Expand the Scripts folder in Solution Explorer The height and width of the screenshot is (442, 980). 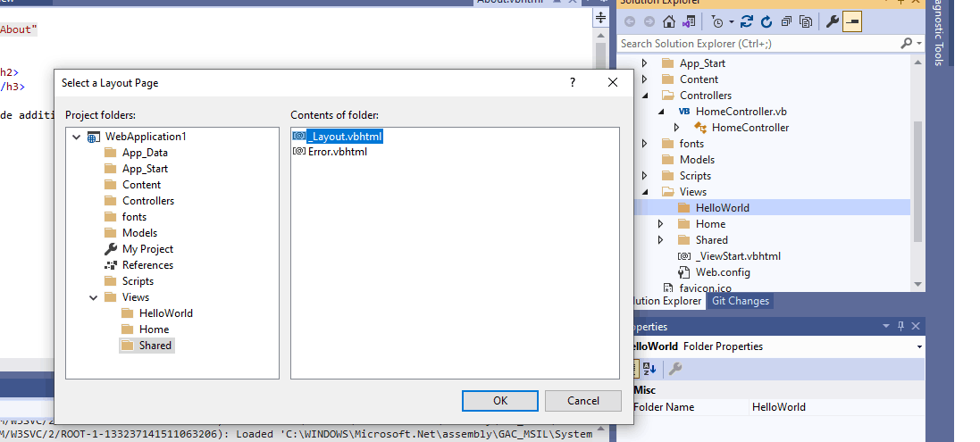[645, 175]
